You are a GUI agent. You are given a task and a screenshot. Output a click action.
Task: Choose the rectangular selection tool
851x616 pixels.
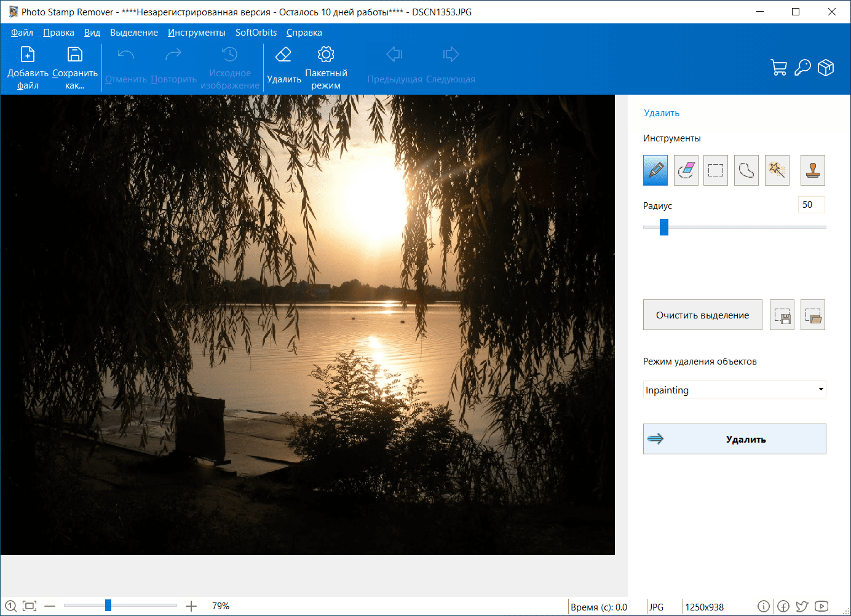tap(716, 170)
